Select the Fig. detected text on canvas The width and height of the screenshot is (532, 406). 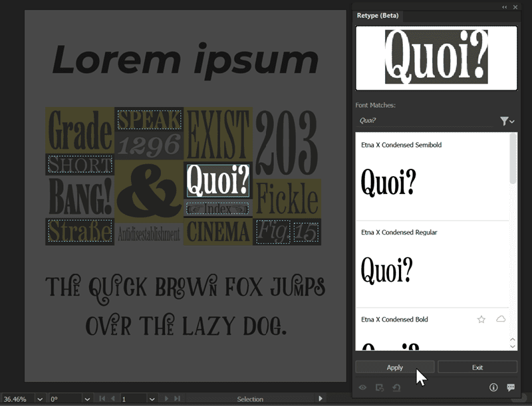click(273, 232)
